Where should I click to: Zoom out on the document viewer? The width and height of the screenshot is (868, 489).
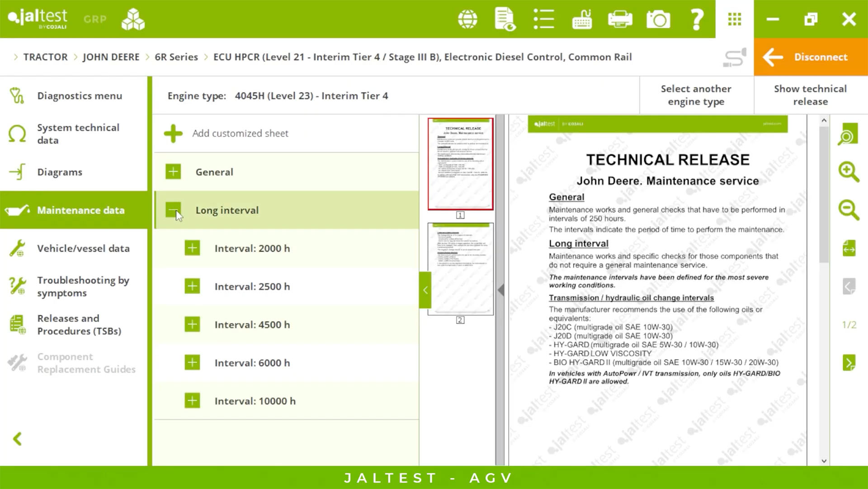[849, 210]
